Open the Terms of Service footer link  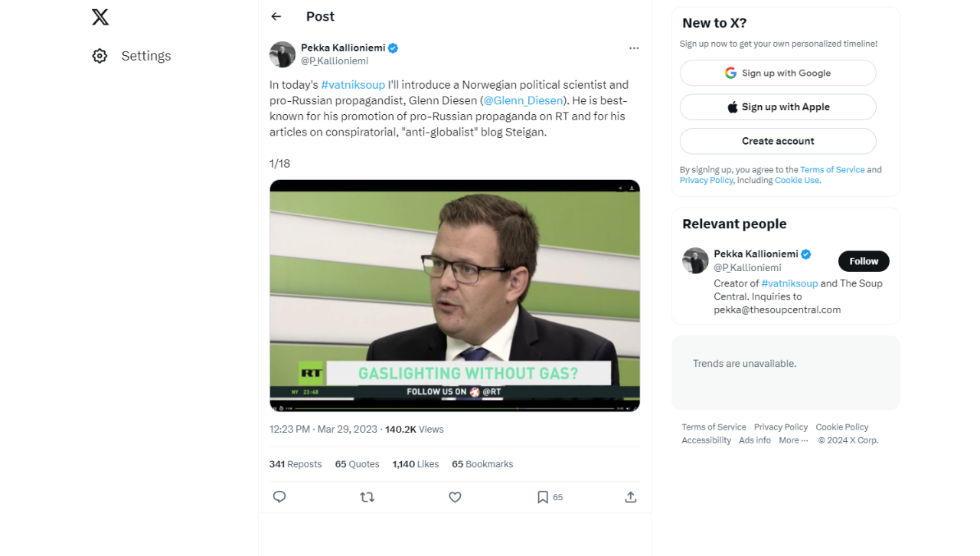(x=714, y=427)
